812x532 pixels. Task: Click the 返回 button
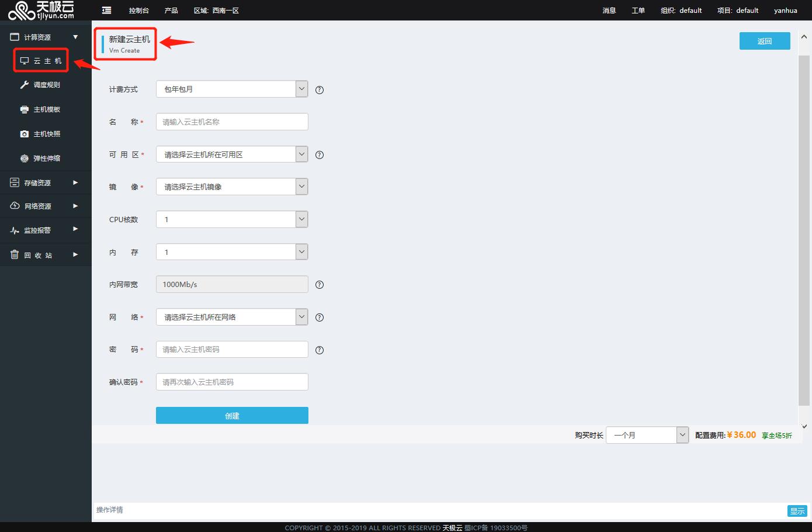tap(765, 41)
